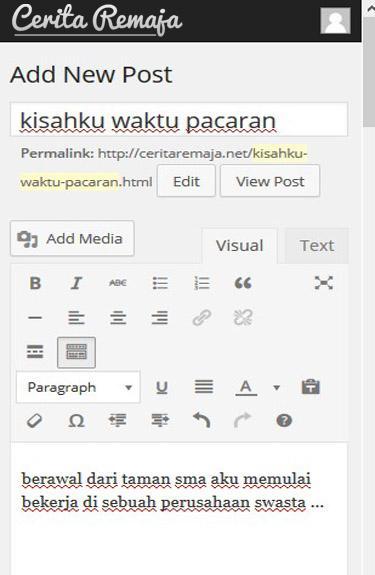375x575 pixels.
Task: Apply the text color A swatch
Action: point(246,387)
